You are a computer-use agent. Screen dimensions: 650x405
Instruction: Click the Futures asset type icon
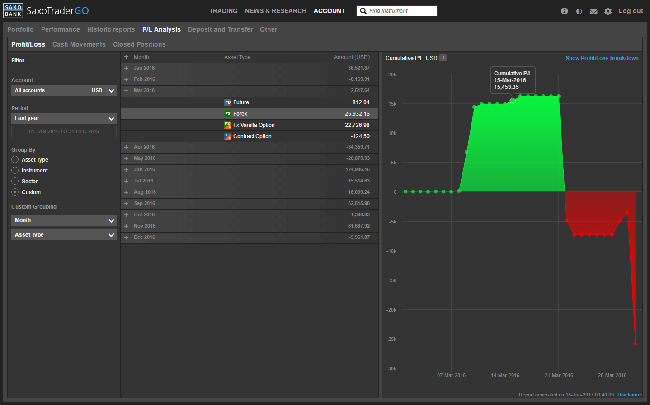228,102
